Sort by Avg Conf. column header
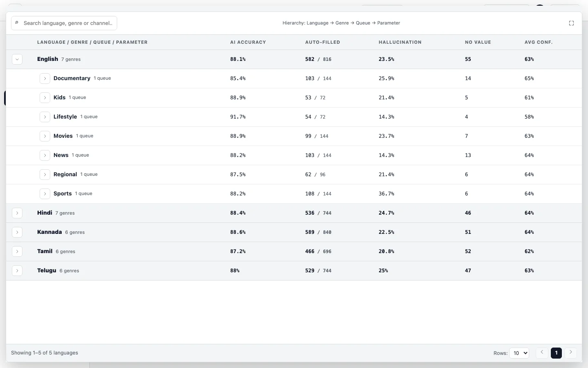588x368 pixels. click(x=539, y=42)
